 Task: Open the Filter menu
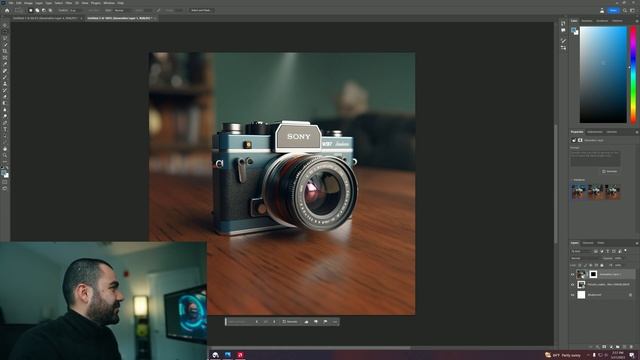69,3
